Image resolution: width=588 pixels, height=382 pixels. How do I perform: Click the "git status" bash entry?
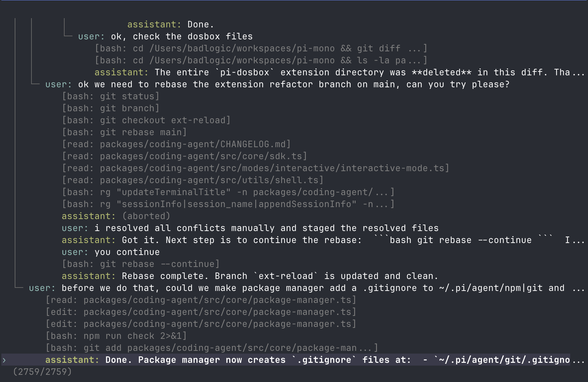coord(110,97)
